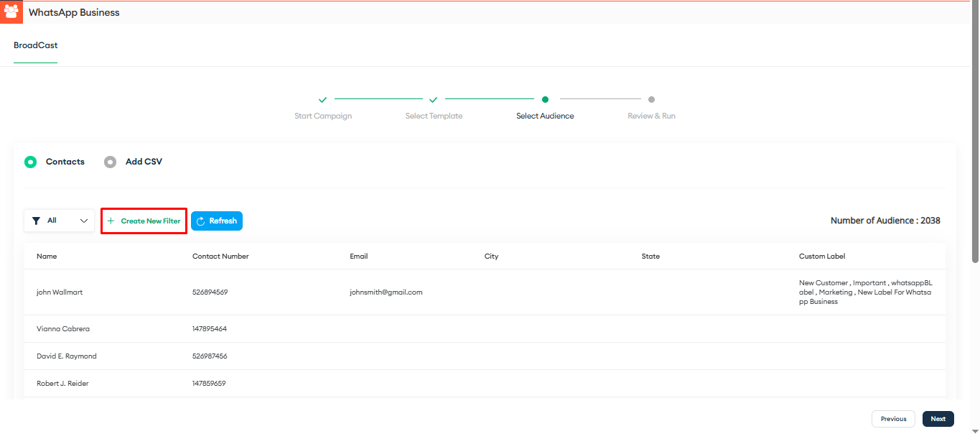This screenshot has width=980, height=434.
Task: Click the Next button
Action: pos(938,419)
